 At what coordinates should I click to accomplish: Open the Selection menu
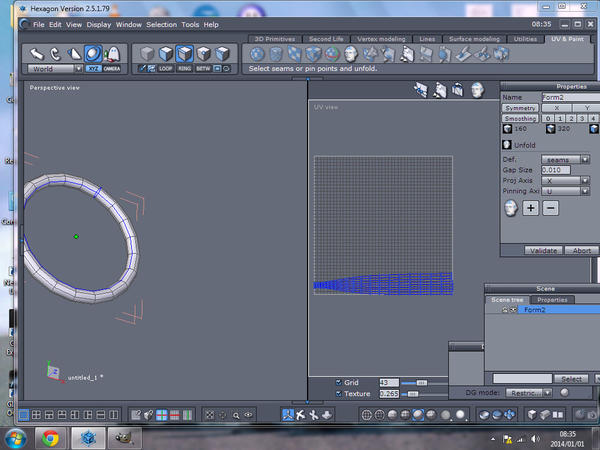(x=161, y=24)
